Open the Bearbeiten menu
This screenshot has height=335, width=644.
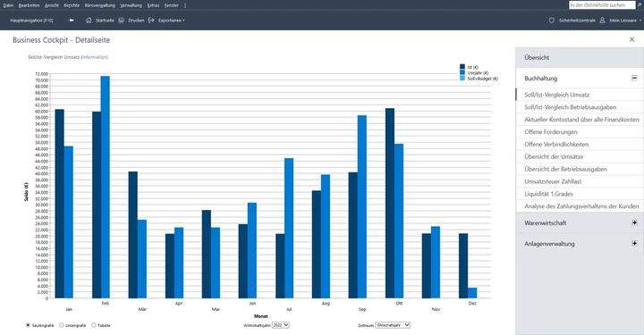click(30, 5)
